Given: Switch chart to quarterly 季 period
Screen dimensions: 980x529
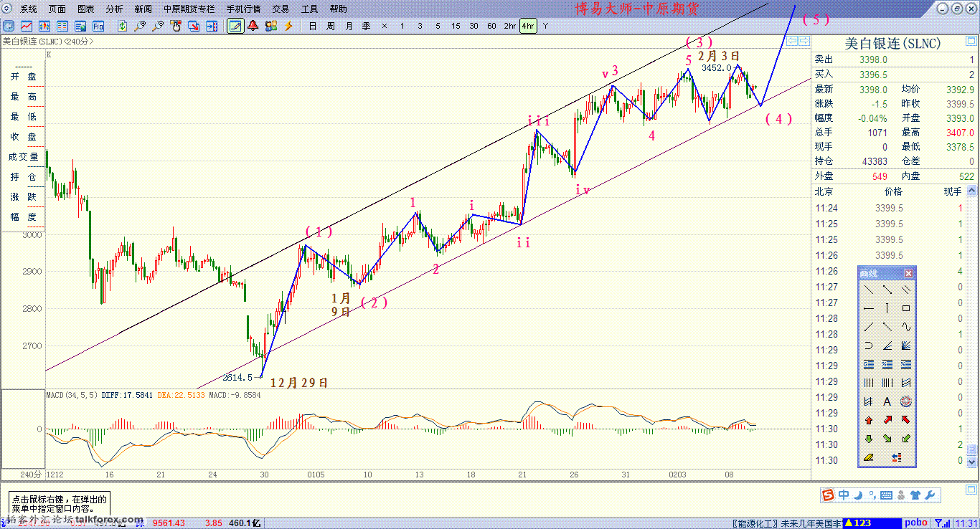Looking at the screenshot, I should tap(366, 26).
